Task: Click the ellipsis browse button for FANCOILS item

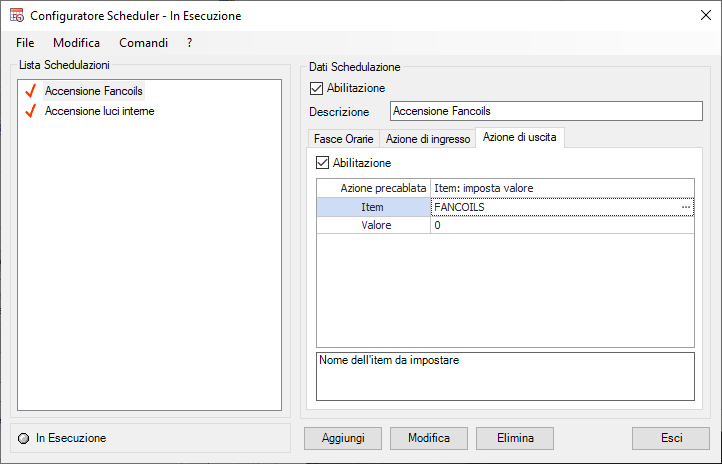Action: coord(686,207)
